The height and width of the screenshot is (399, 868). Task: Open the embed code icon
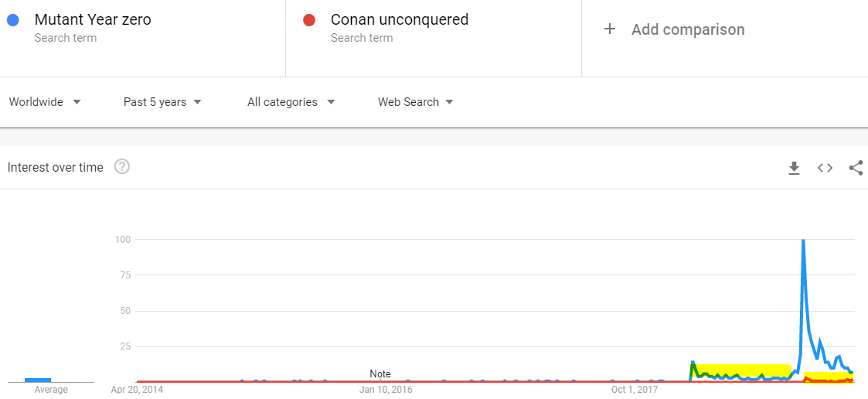[825, 168]
